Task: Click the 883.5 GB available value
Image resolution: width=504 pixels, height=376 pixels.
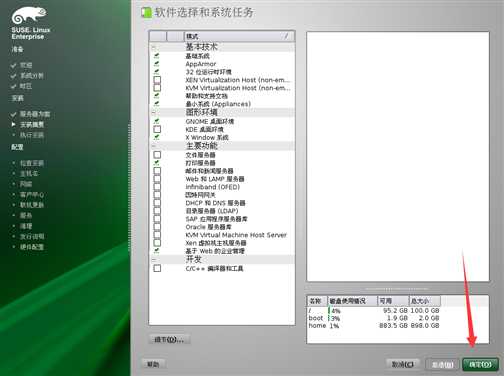Action: click(393, 325)
